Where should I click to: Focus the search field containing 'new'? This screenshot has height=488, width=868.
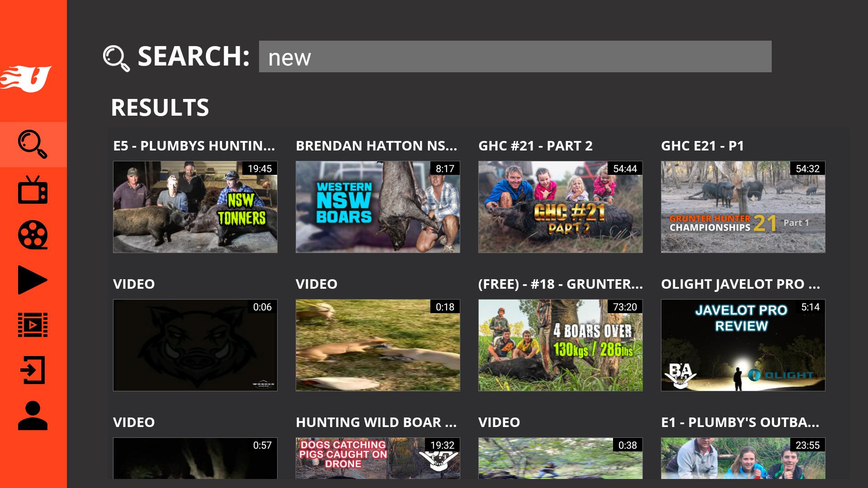pos(515,56)
